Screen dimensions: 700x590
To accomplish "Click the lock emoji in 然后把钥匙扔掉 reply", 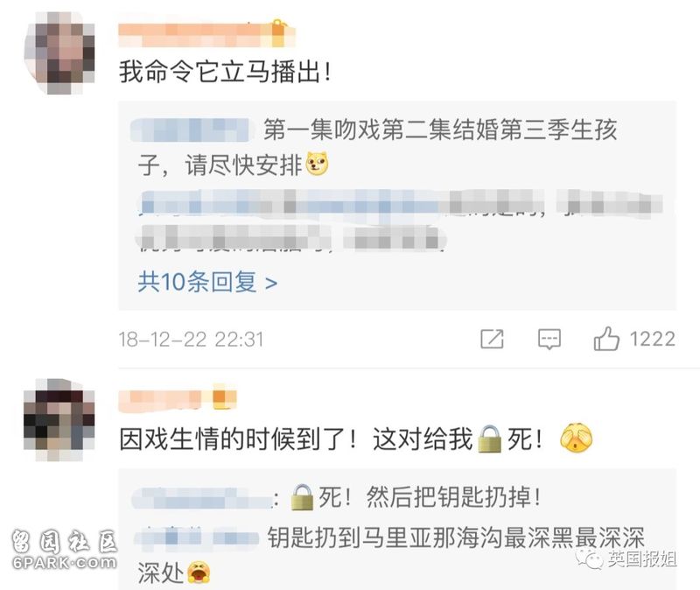I will (302, 496).
